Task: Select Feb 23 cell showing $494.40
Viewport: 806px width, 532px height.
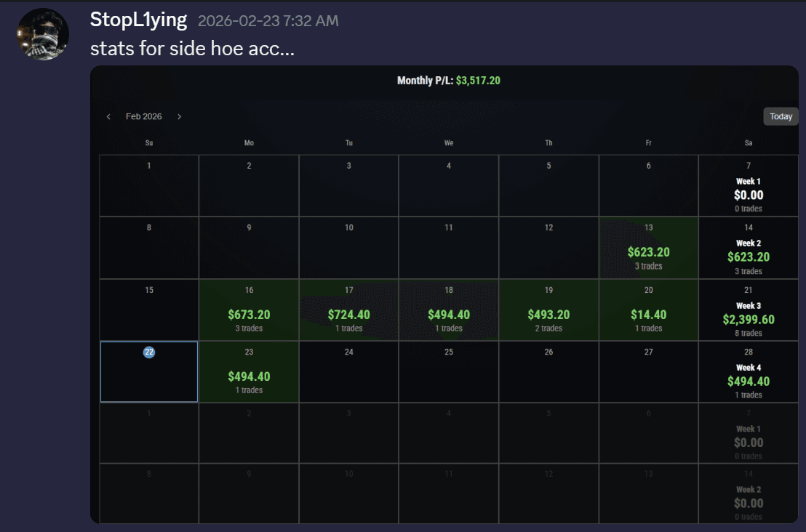Action: click(x=249, y=372)
